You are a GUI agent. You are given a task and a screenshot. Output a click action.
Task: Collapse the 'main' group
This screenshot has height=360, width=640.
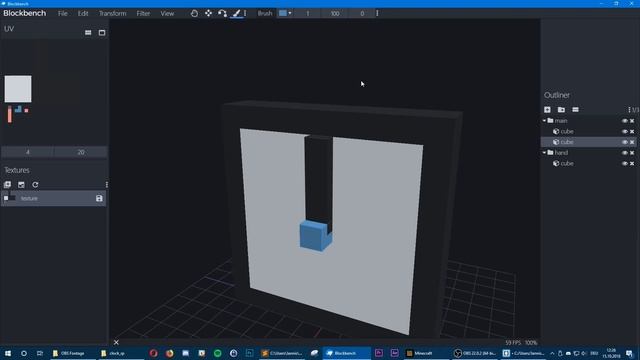point(544,121)
